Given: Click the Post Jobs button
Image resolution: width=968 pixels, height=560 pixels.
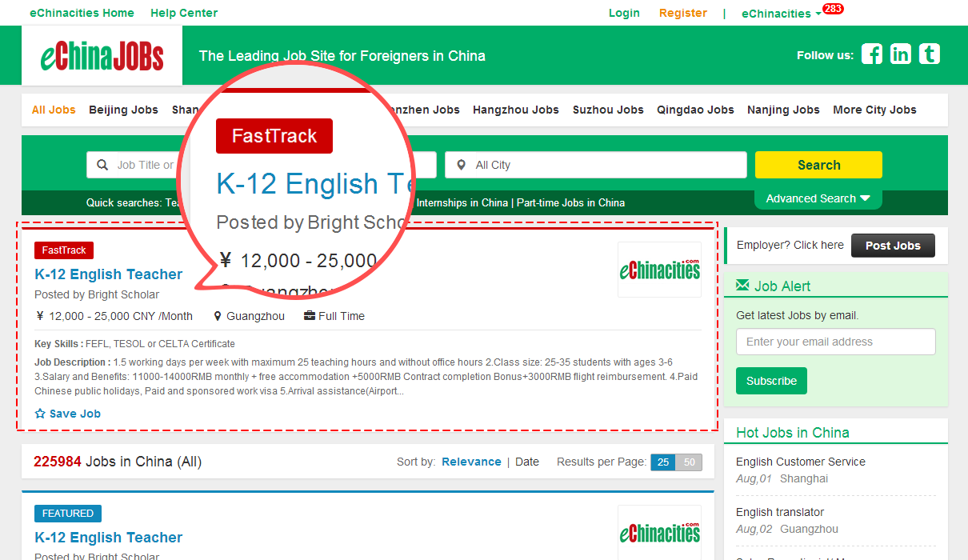Looking at the screenshot, I should tap(892, 246).
